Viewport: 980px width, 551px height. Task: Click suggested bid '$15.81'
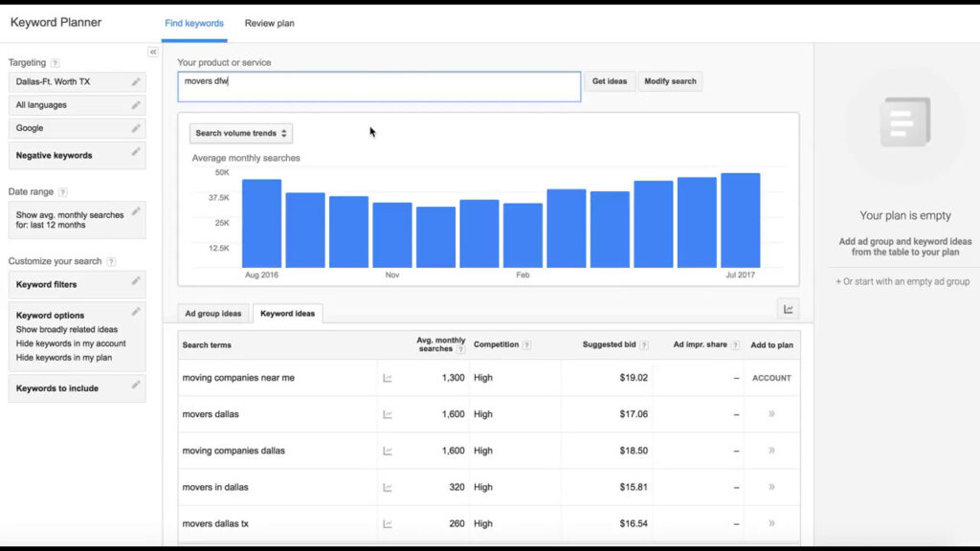coord(634,487)
